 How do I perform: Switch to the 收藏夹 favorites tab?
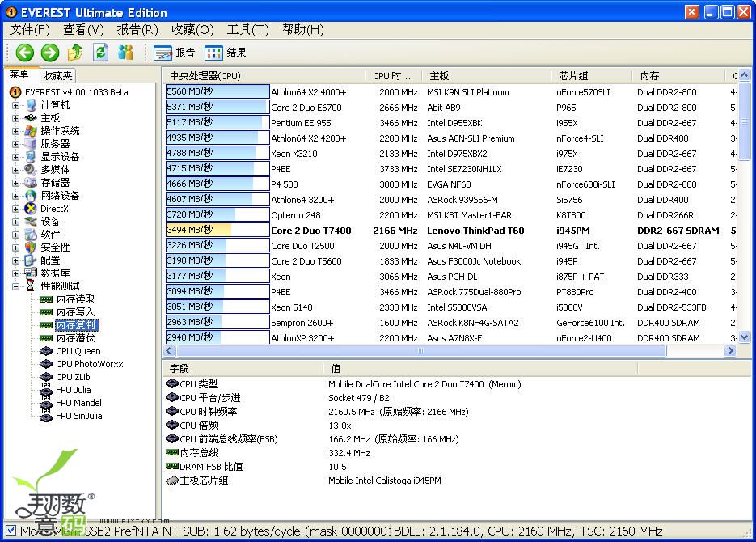(57, 76)
